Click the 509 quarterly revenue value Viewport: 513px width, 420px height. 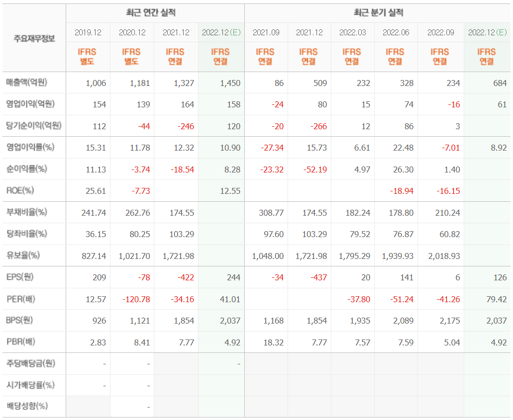(x=320, y=83)
